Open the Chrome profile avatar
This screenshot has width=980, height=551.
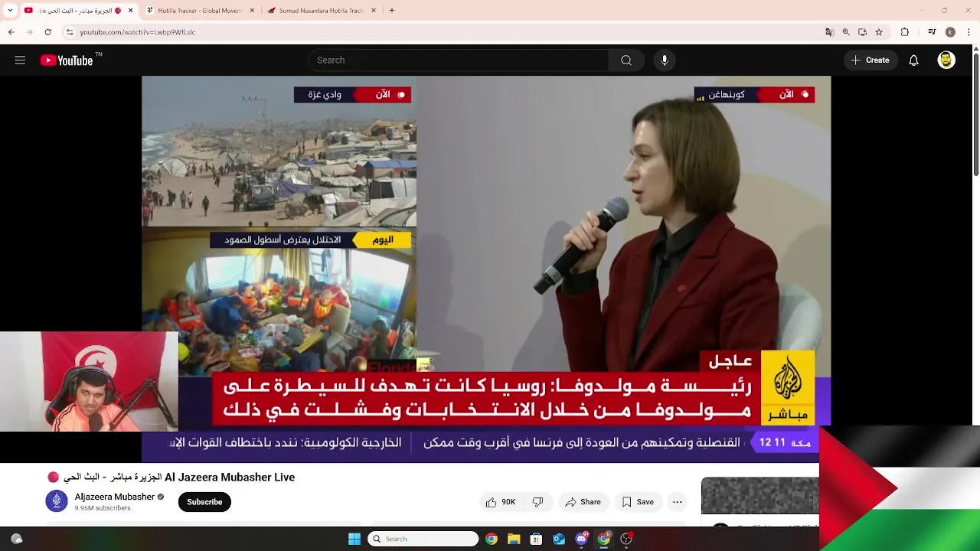click(x=950, y=32)
